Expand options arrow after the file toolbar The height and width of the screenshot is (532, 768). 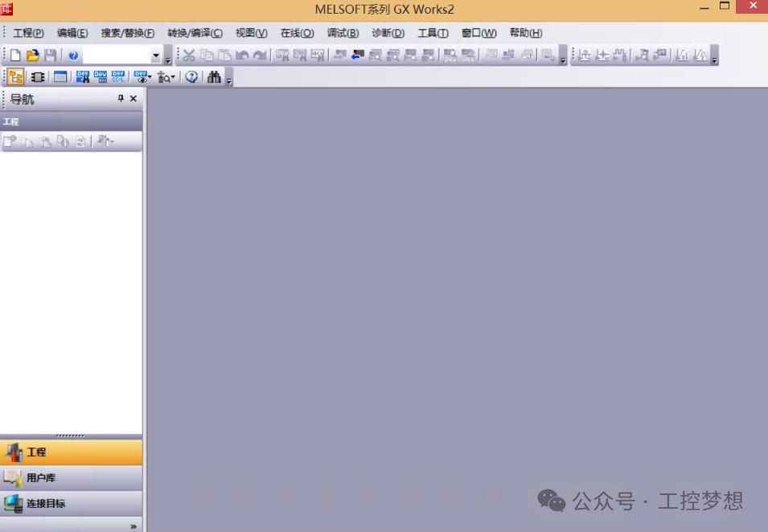168,56
